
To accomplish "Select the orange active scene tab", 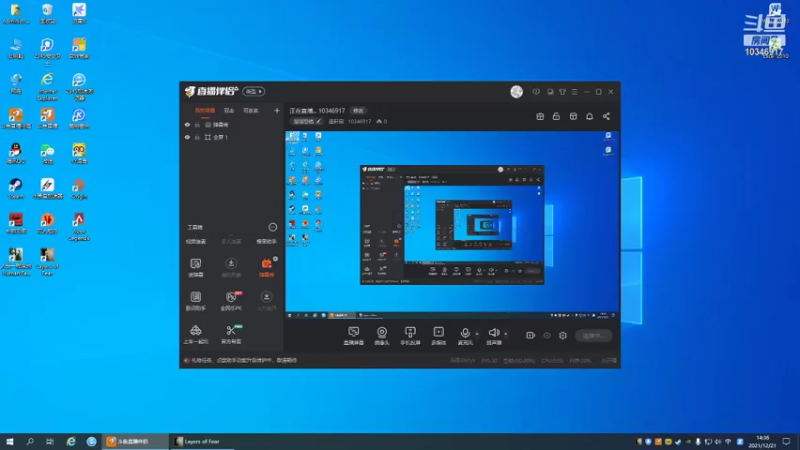I will click(205, 110).
